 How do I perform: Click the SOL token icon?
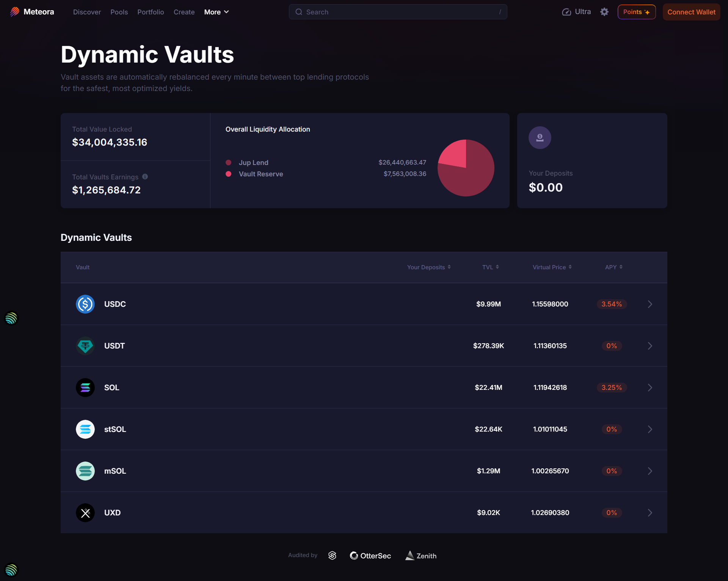(85, 387)
